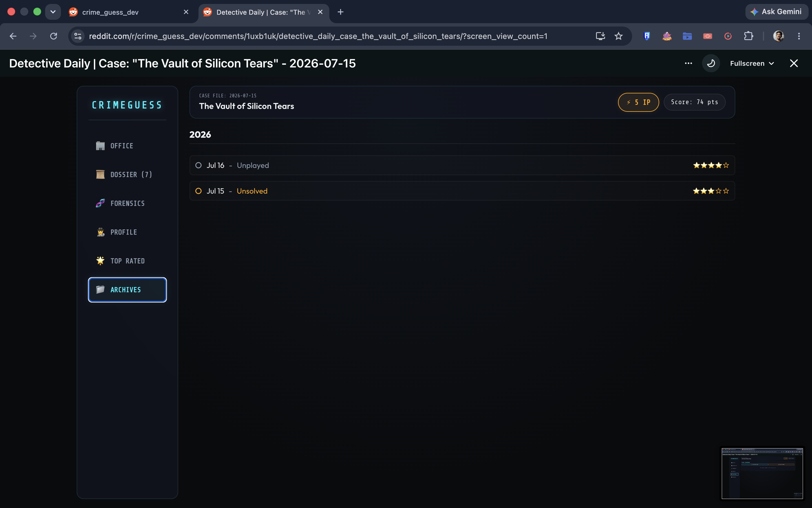Click the Jul 16 case status circle
This screenshot has height=508, width=812.
[198, 165]
